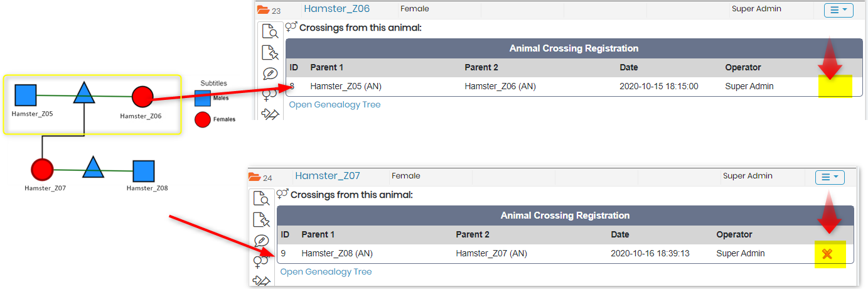Open Genealogy Tree link under Hamster_Z06
This screenshot has width=868, height=289.
point(335,104)
